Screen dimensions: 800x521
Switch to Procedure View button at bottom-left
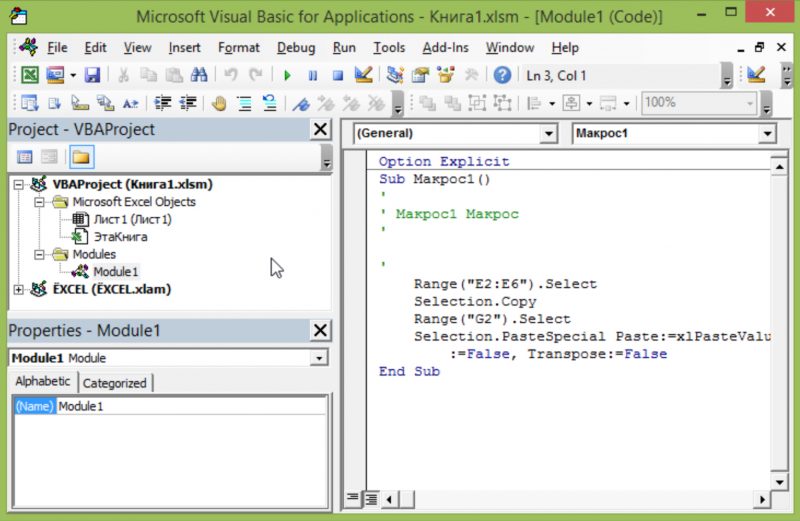pyautogui.click(x=353, y=498)
